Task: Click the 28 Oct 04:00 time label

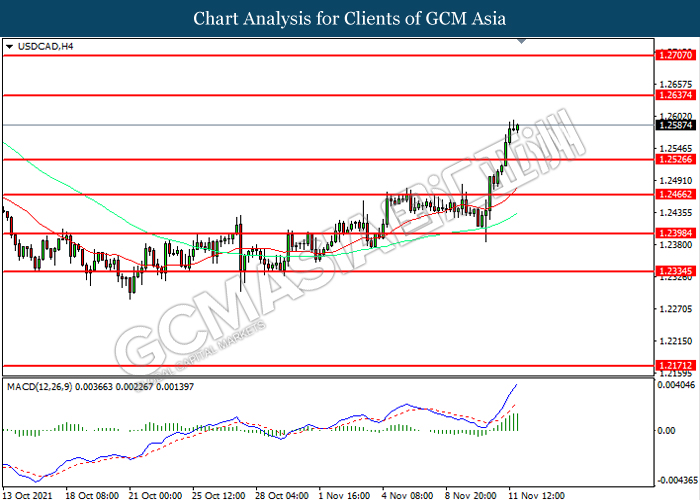Action: click(x=282, y=495)
